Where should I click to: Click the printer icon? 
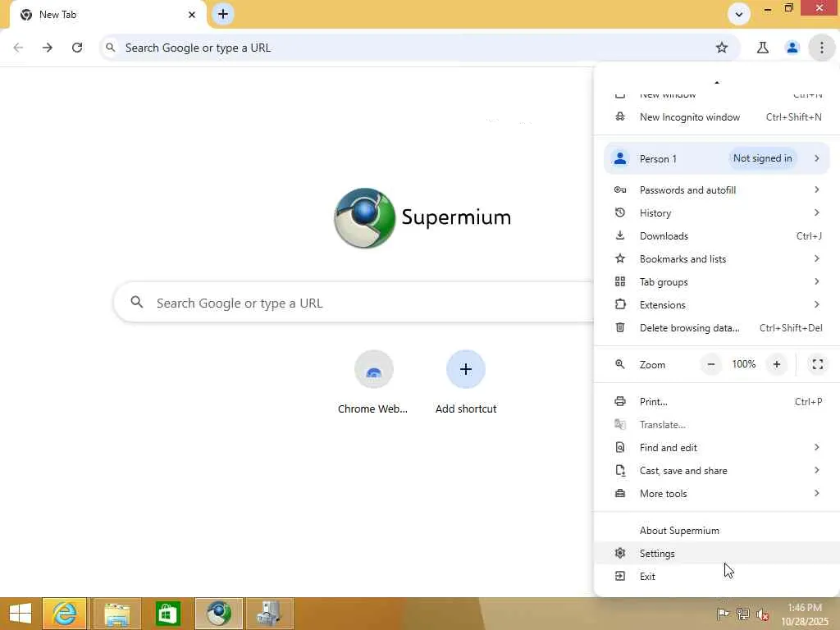620,401
